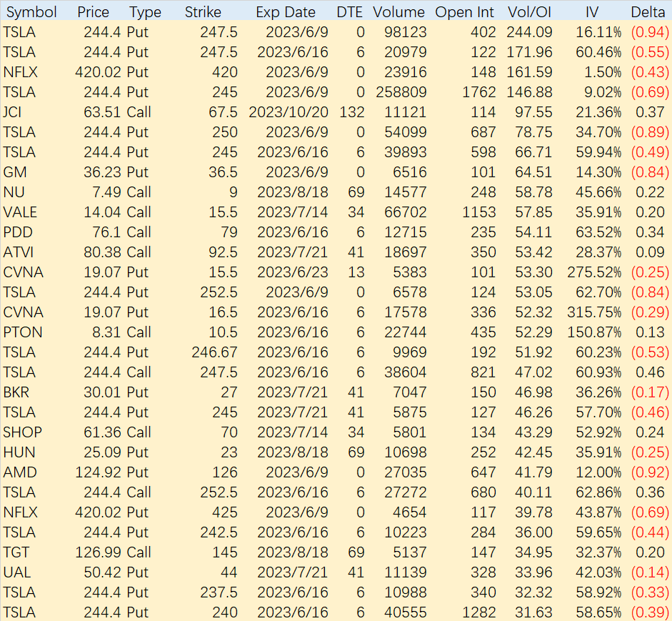
Task: Select the delta value (0.94)
Action: (x=650, y=32)
